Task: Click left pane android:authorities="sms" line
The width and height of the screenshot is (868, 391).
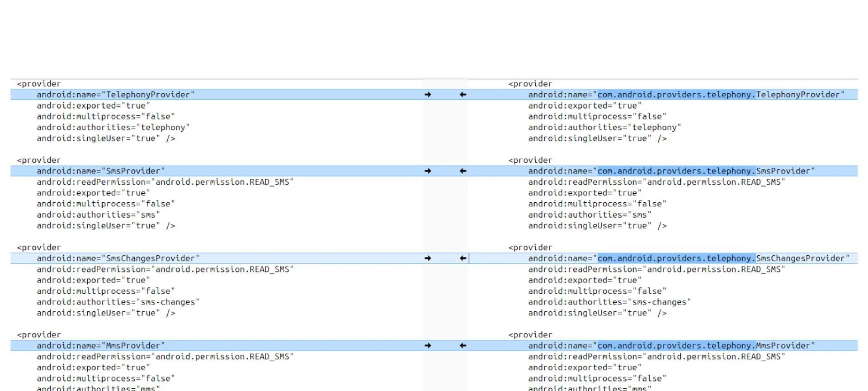Action: pos(98,215)
